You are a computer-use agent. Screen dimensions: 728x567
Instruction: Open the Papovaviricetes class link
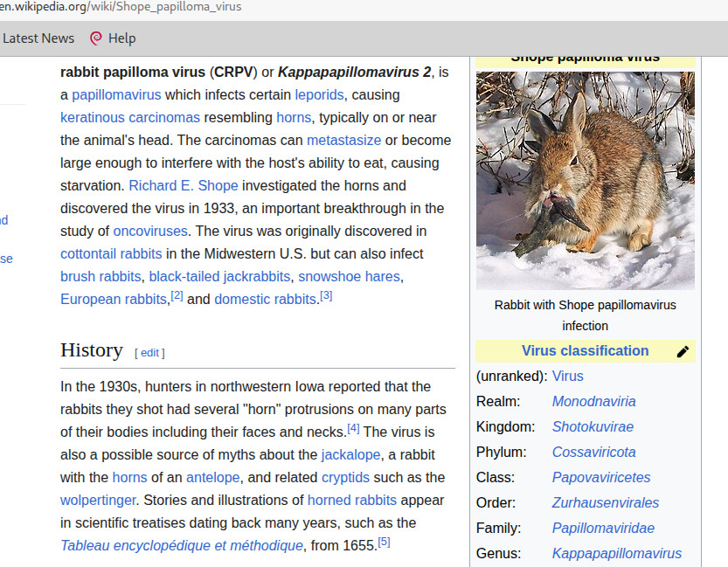[601, 477]
